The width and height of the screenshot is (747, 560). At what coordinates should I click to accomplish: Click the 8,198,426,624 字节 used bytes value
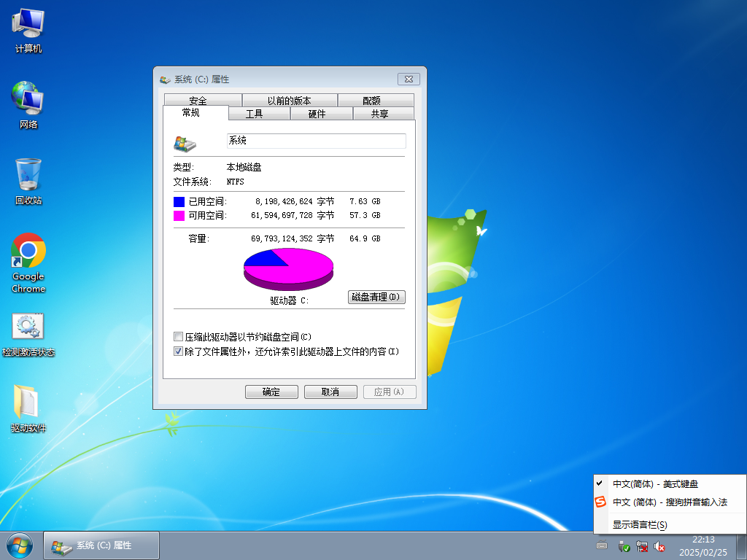[295, 201]
